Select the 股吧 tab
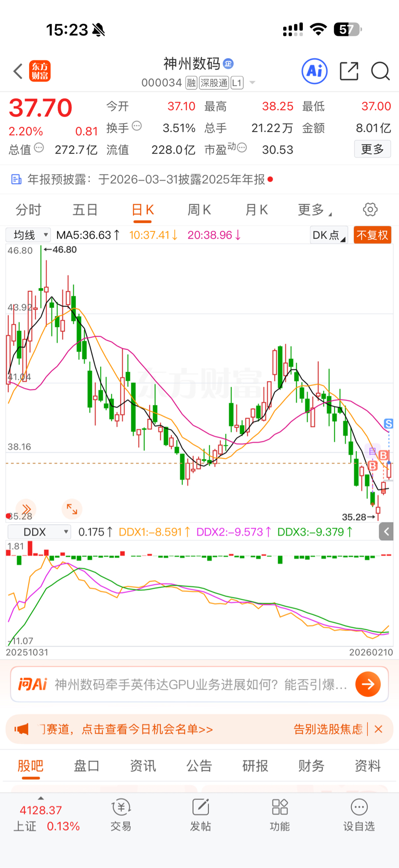The height and width of the screenshot is (868, 399). (31, 766)
